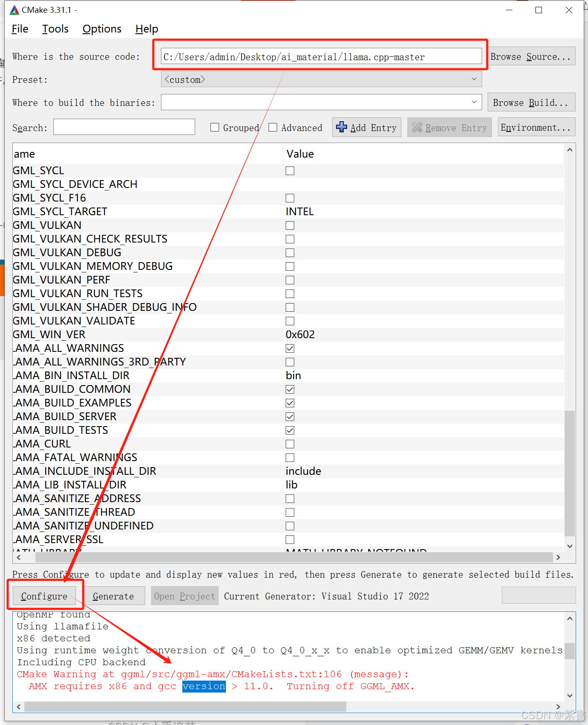Enable the Grouped checkbox

[x=215, y=127]
